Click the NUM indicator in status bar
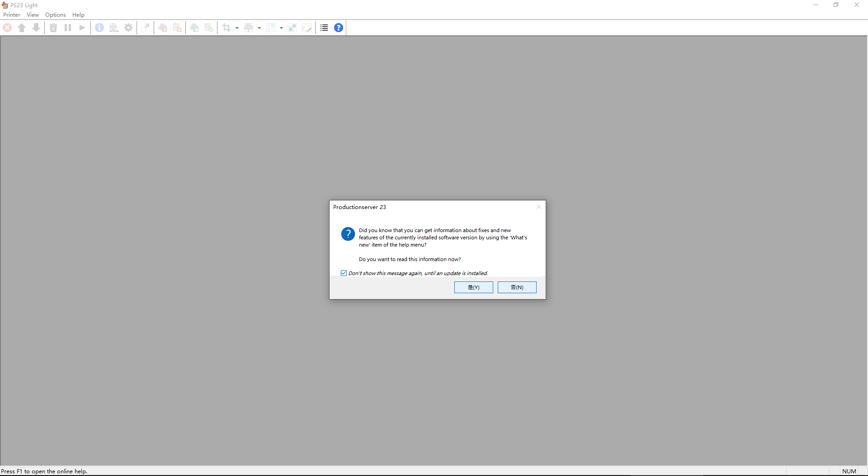Viewport: 868px width, 476px height. pos(849,471)
